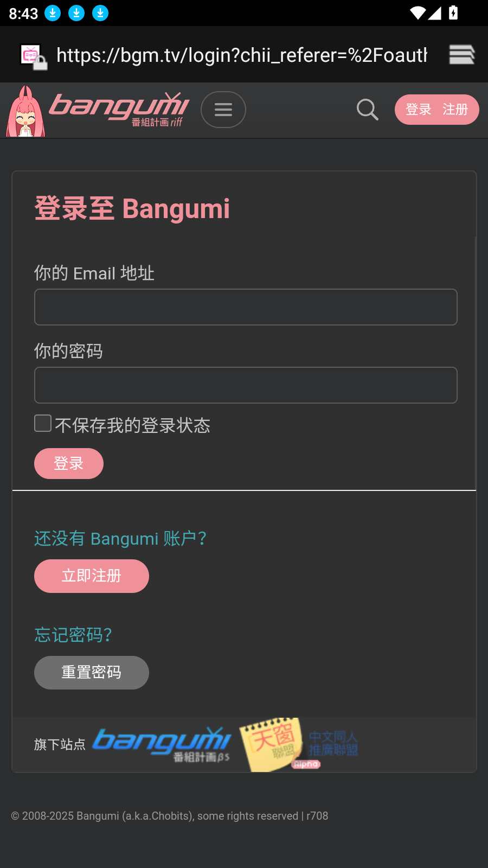Open the search magnifier icon
The height and width of the screenshot is (868, 488).
click(367, 110)
